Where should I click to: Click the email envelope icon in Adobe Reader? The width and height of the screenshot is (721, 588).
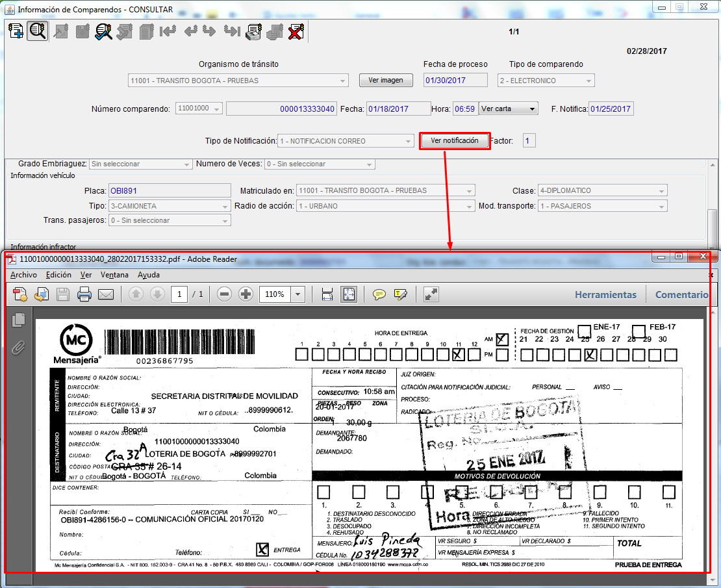point(106,295)
